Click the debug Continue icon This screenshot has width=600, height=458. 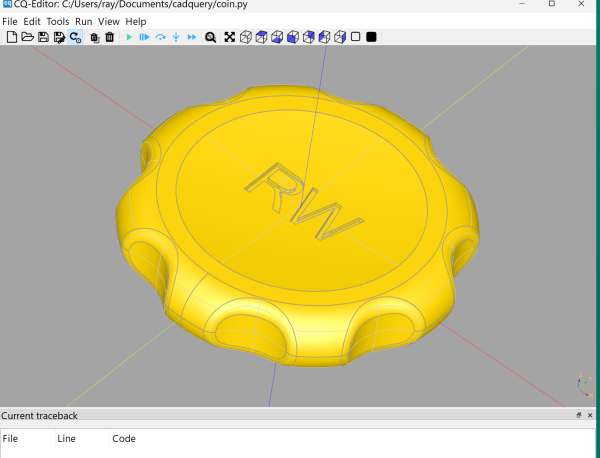pyautogui.click(x=191, y=37)
